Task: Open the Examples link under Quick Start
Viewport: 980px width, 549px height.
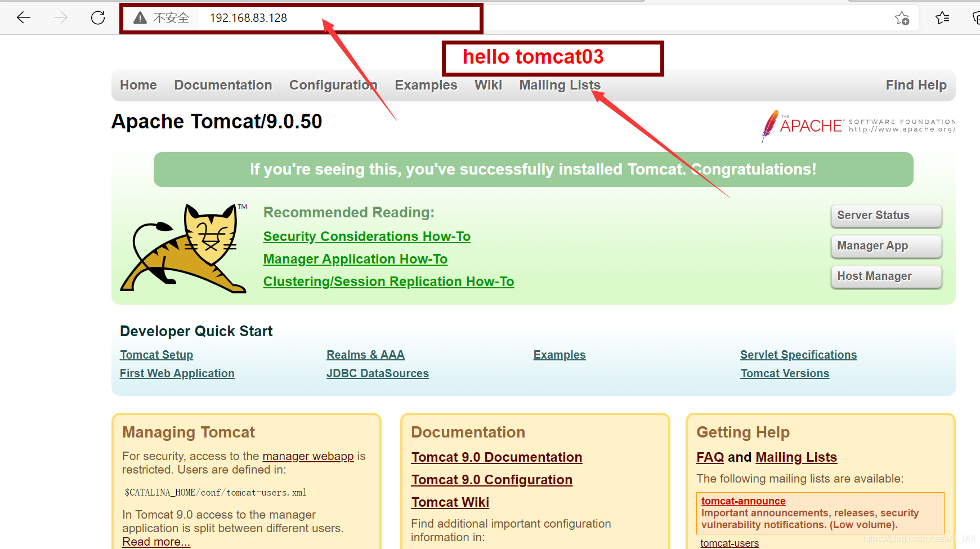Action: pos(560,355)
